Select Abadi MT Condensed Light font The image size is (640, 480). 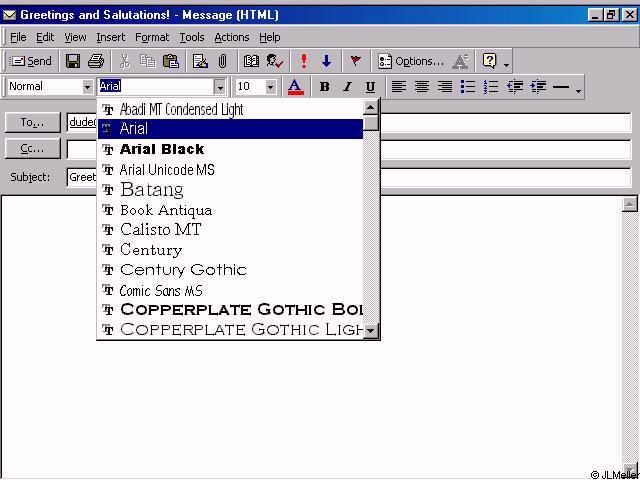pos(230,109)
